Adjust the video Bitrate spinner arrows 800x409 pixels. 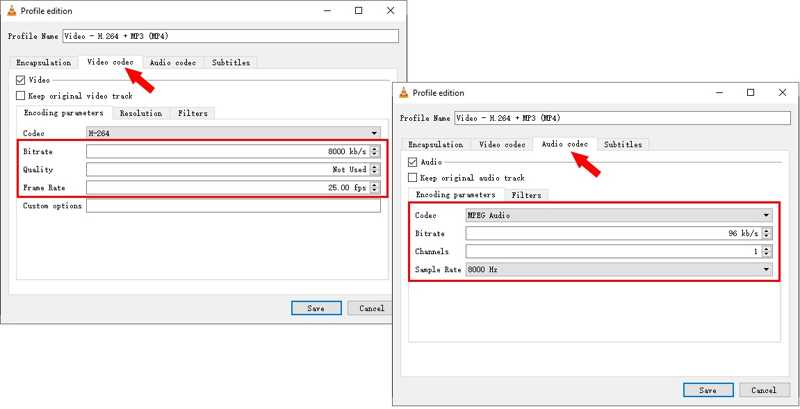pyautogui.click(x=374, y=152)
